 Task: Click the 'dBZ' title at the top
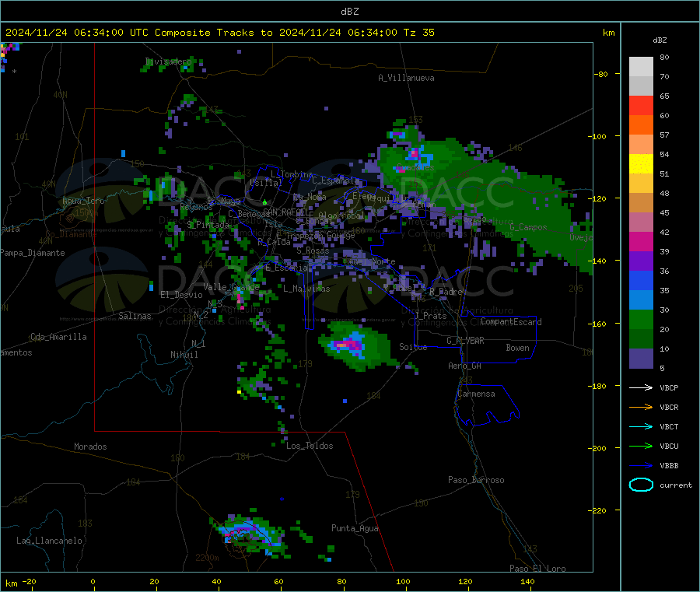pyautogui.click(x=349, y=12)
